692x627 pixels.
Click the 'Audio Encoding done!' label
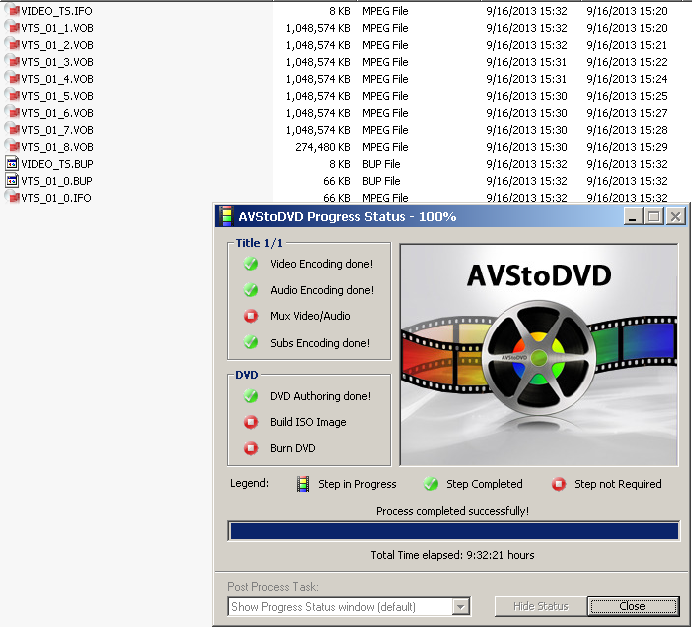click(x=322, y=290)
